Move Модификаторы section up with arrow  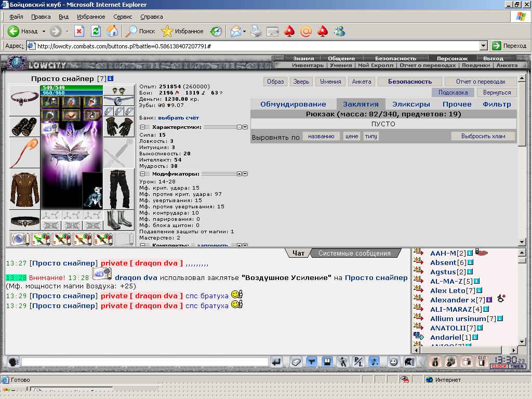(239, 174)
